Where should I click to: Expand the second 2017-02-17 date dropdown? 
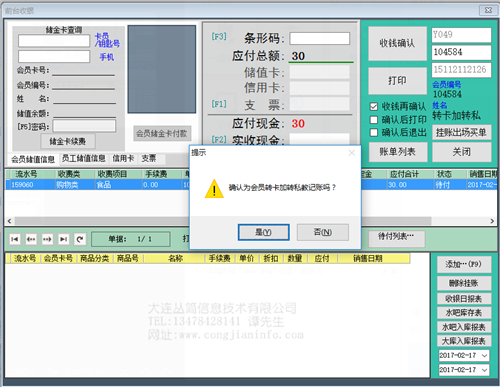click(485, 370)
